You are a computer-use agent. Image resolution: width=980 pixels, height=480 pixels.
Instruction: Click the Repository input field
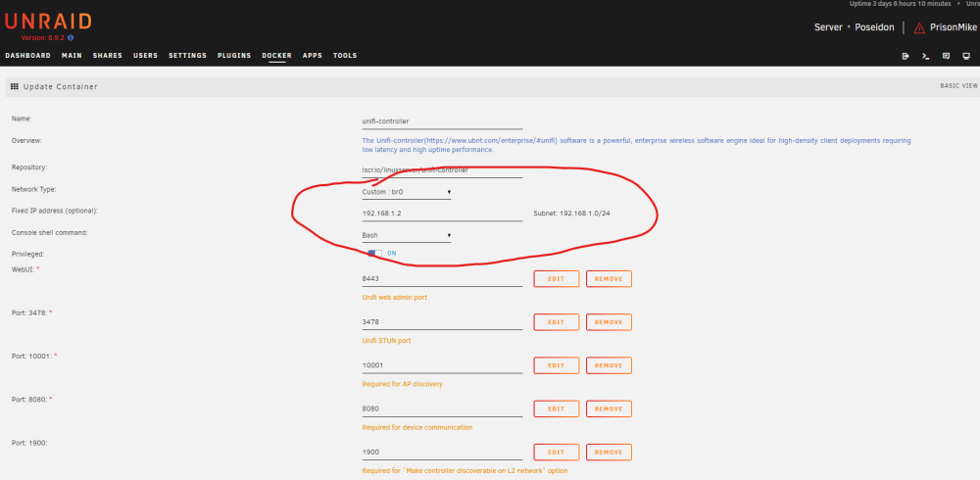(442, 170)
